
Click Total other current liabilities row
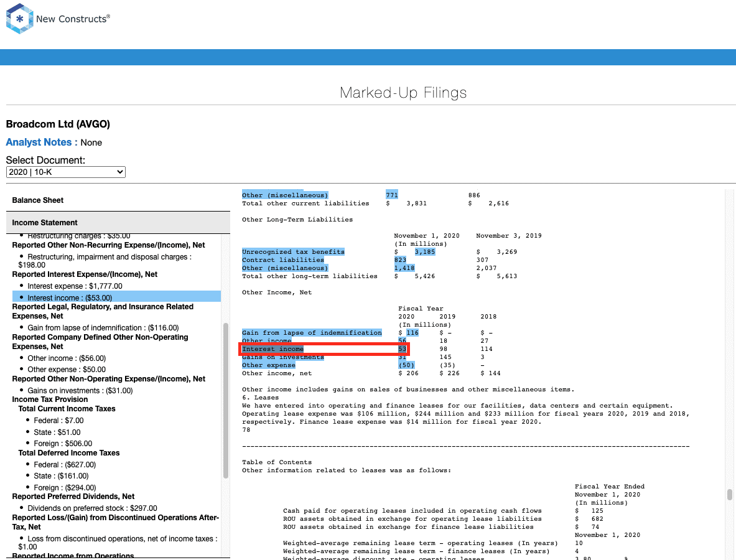376,203
